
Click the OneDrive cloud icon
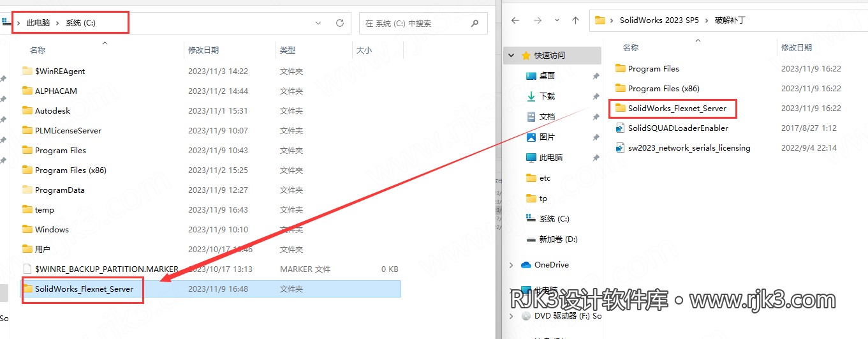click(x=526, y=264)
